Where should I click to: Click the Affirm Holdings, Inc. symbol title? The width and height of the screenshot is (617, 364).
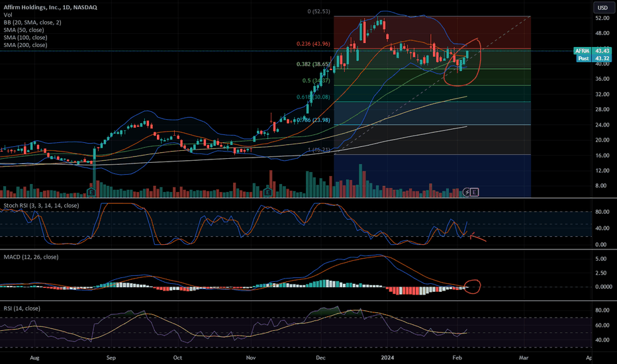tap(50, 7)
